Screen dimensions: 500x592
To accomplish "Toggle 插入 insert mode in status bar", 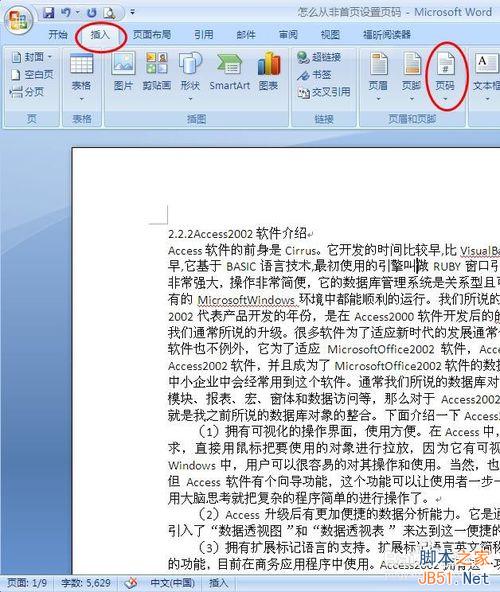I will (218, 583).
